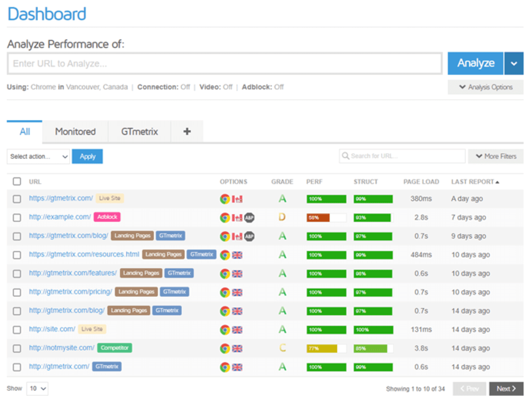Image resolution: width=532 pixels, height=396 pixels.
Task: Select the checkbox for example.com row
Action: (x=16, y=217)
